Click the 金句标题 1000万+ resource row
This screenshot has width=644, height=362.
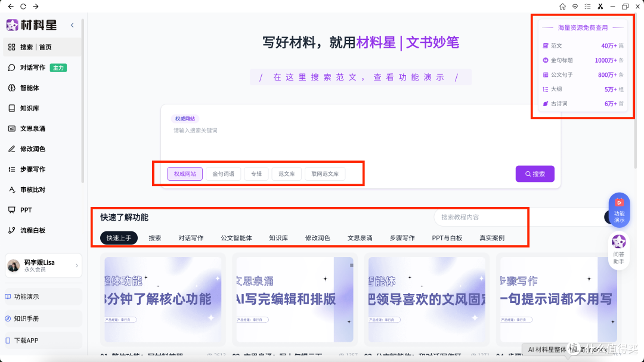(583, 60)
